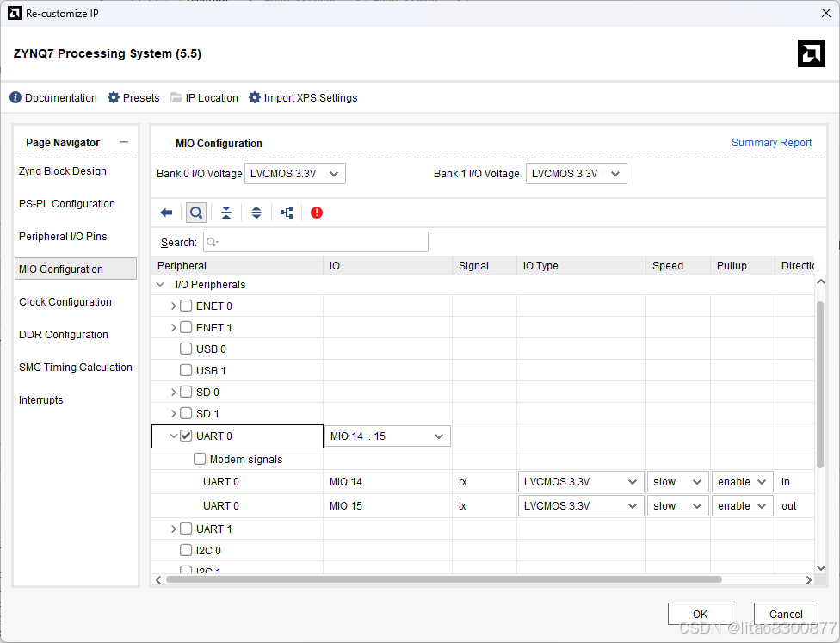840x643 pixels.
Task: Open Pullup dropdown for MIO 14
Action: point(743,482)
